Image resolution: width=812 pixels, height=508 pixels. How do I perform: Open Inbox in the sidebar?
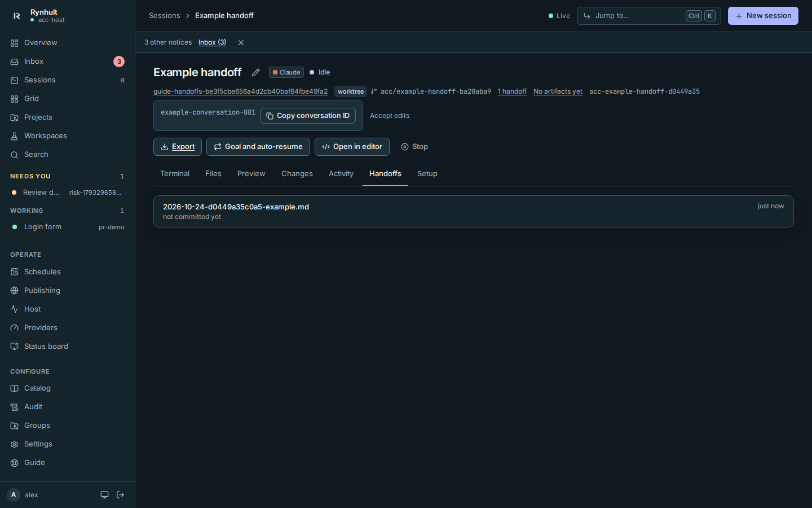(67, 62)
